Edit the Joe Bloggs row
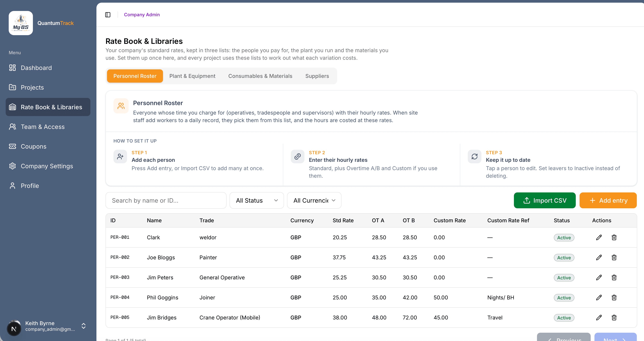644x341 pixels. point(599,257)
